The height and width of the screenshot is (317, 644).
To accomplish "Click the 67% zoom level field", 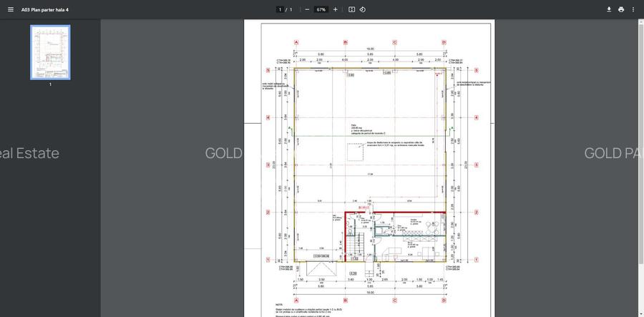I will click(321, 9).
